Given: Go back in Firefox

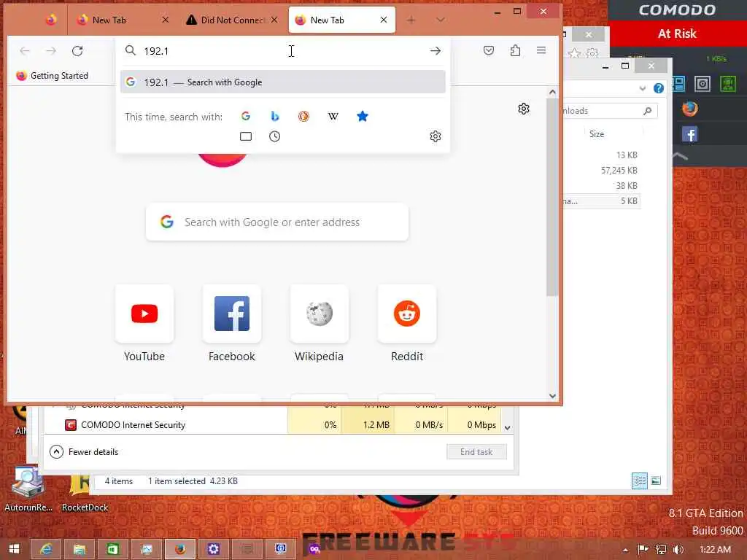Looking at the screenshot, I should (25, 50).
